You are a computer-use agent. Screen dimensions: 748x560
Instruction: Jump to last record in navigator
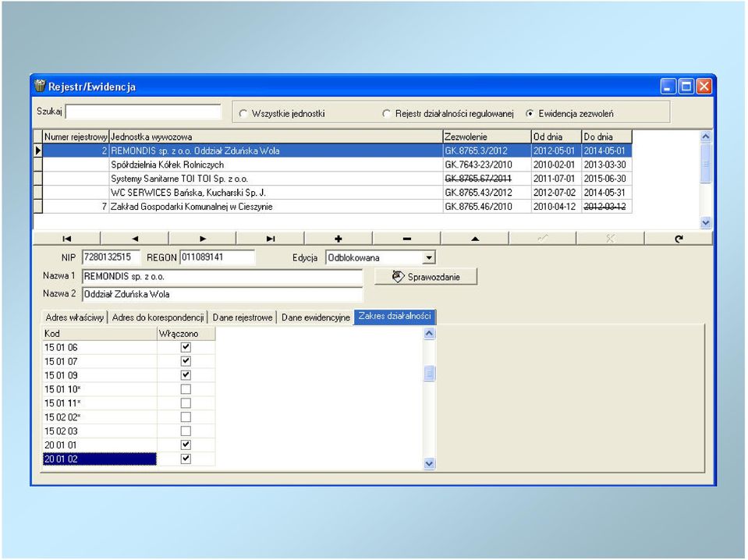(x=271, y=239)
